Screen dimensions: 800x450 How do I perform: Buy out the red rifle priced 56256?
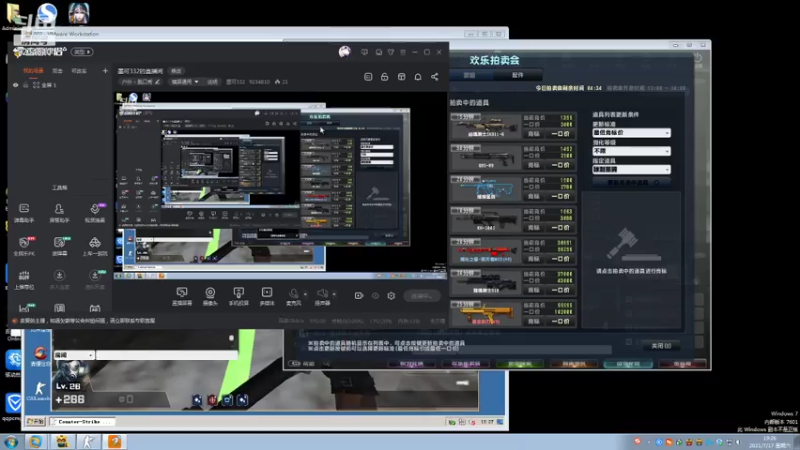[560, 259]
